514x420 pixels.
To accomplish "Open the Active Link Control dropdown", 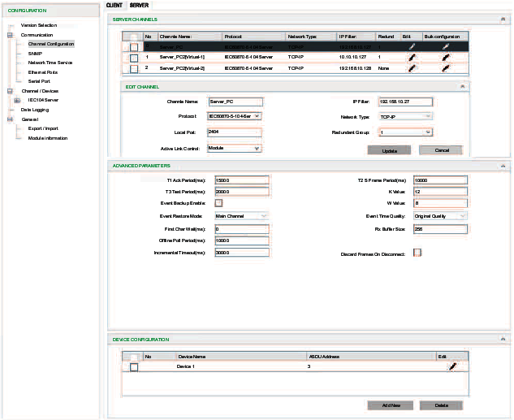I will pos(235,149).
